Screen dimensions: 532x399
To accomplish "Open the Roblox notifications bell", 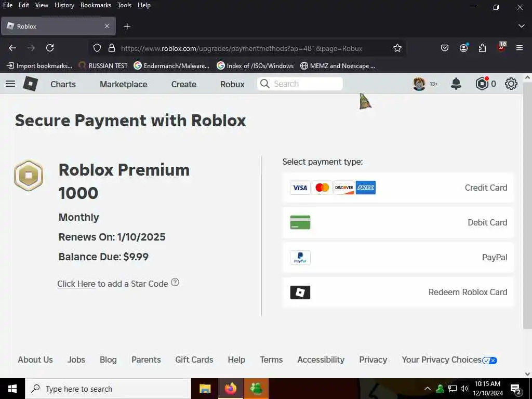I will (456, 84).
